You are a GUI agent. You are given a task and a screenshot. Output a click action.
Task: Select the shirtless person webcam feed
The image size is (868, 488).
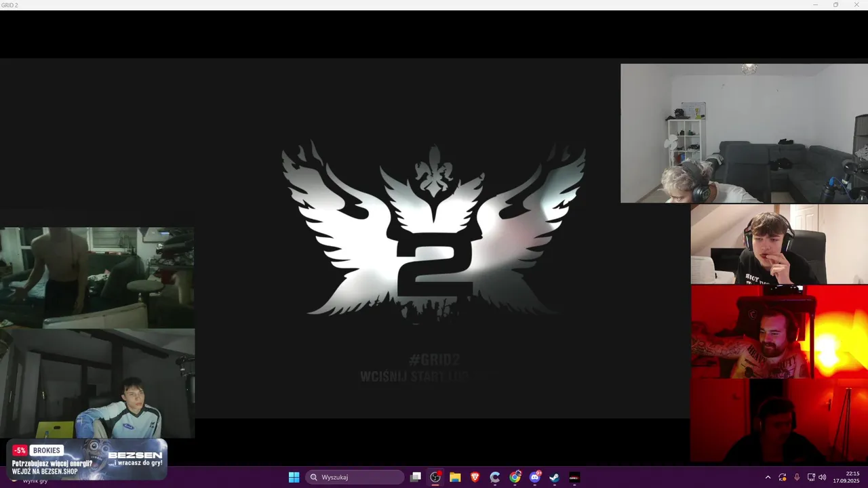pyautogui.click(x=97, y=278)
